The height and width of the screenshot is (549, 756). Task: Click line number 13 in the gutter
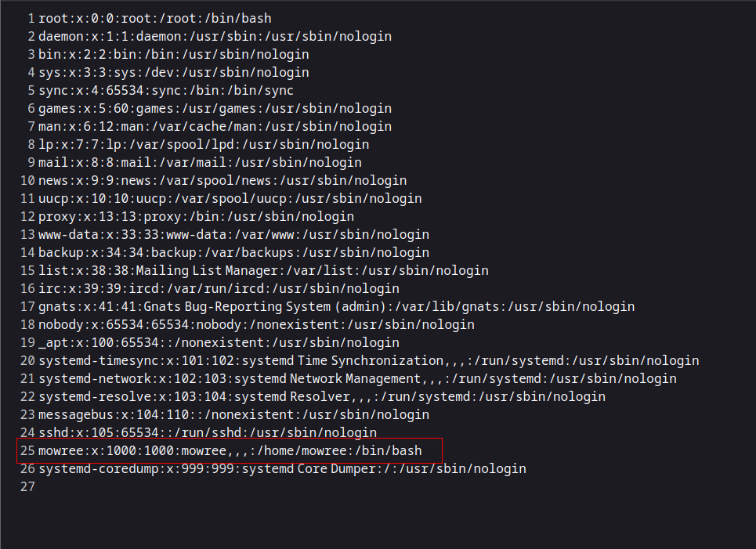point(27,234)
